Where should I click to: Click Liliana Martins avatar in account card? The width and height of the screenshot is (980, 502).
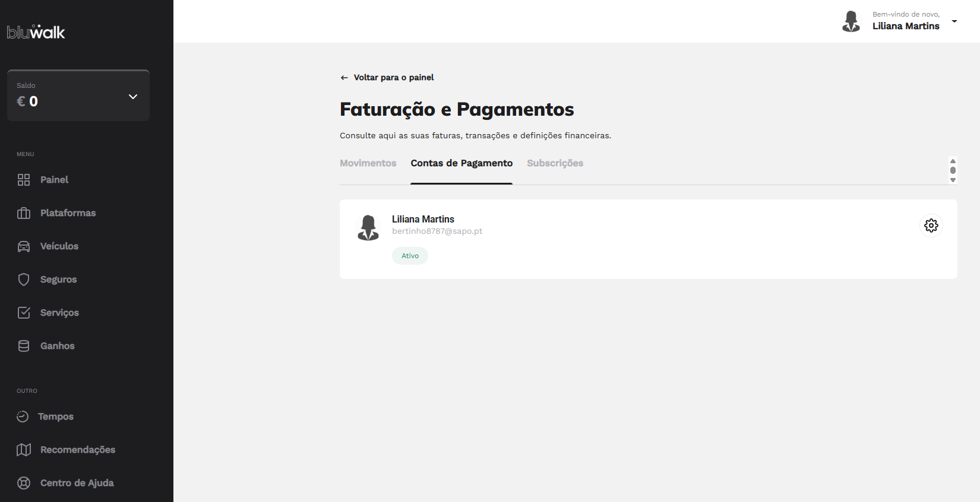coord(368,228)
